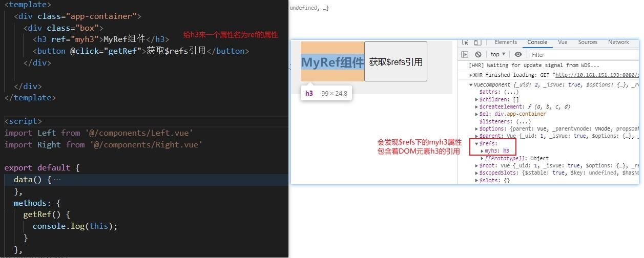Switch to the Elements tab

pyautogui.click(x=506, y=42)
